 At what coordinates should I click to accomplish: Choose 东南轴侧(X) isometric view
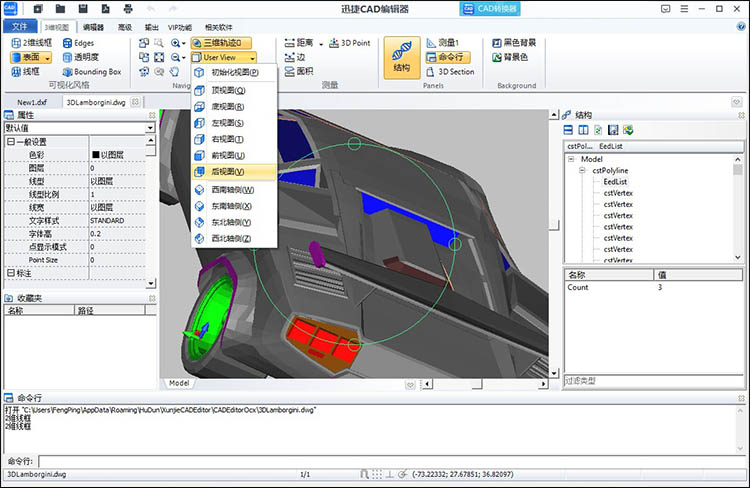(x=234, y=206)
